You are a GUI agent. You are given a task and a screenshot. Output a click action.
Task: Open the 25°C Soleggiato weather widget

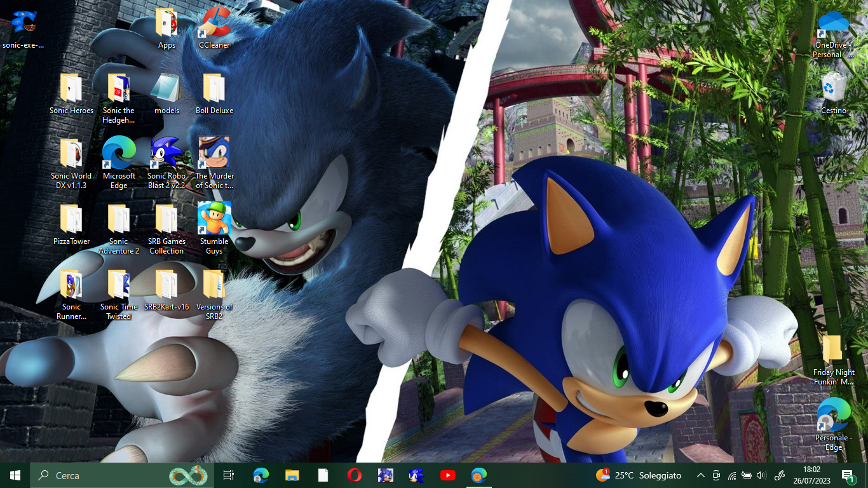(639, 475)
